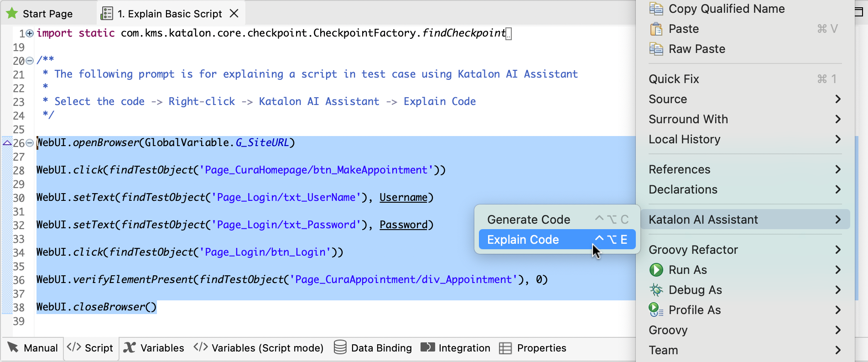Choose Generate Code from the submenu

tap(557, 220)
